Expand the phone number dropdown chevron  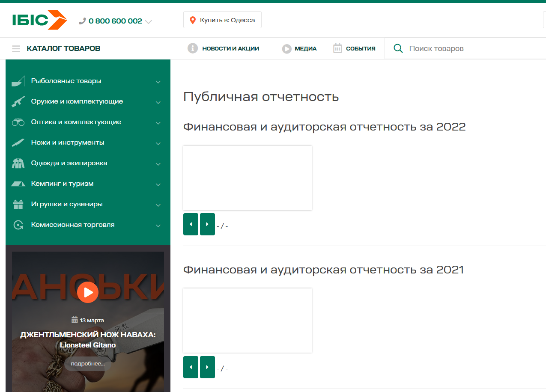pyautogui.click(x=149, y=21)
